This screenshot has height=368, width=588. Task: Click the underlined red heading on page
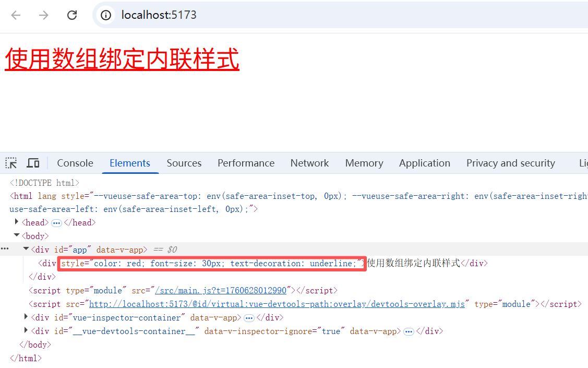click(x=122, y=59)
